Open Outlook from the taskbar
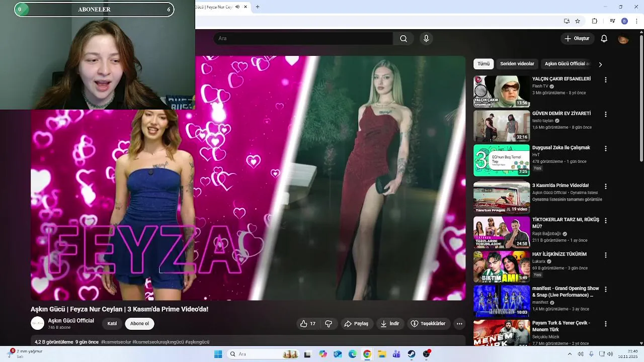 click(x=338, y=354)
